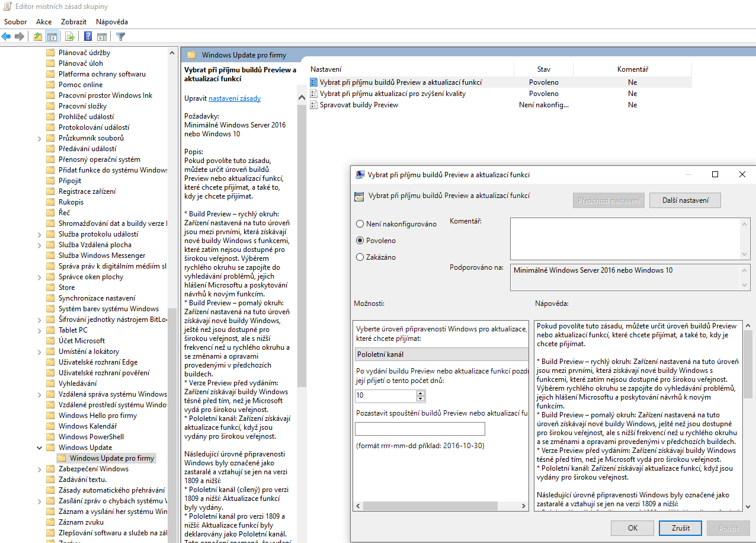
Task: Click the Filter funnel icon
Action: pos(121,37)
